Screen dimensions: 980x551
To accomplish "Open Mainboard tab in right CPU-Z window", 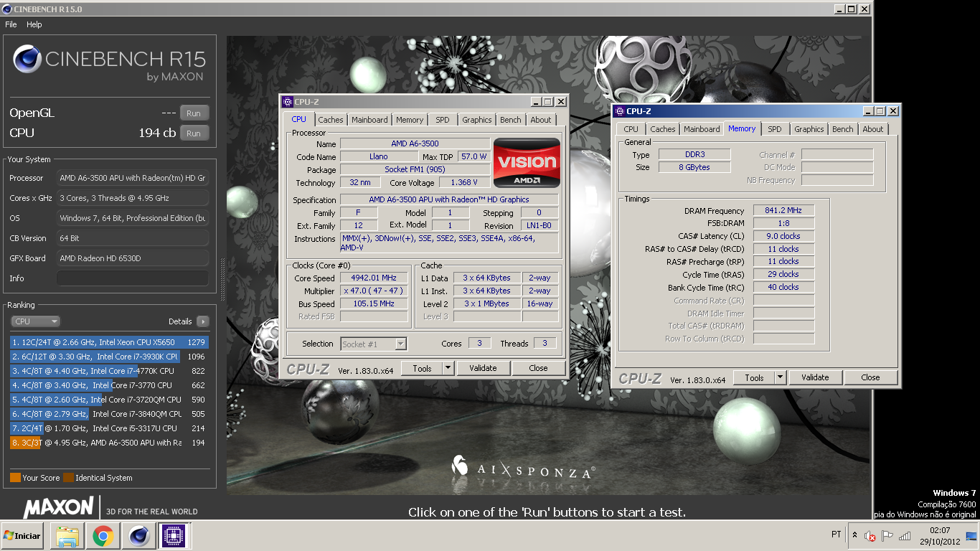I will [x=702, y=129].
